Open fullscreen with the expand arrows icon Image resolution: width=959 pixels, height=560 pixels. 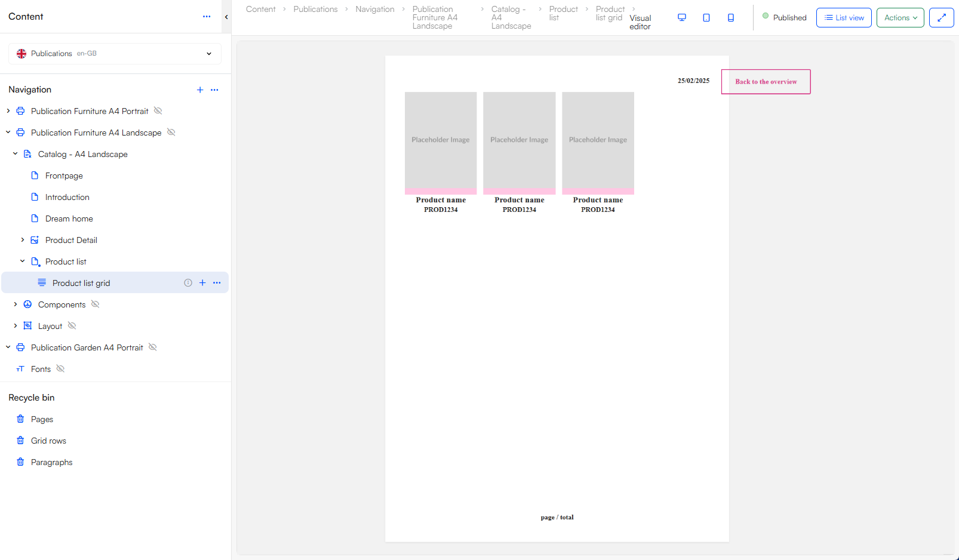pos(941,17)
